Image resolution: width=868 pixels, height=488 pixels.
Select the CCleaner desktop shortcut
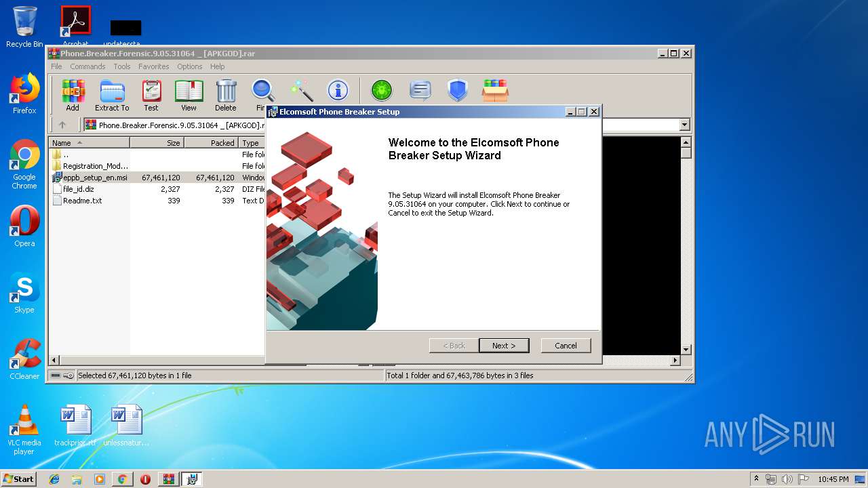pyautogui.click(x=24, y=359)
